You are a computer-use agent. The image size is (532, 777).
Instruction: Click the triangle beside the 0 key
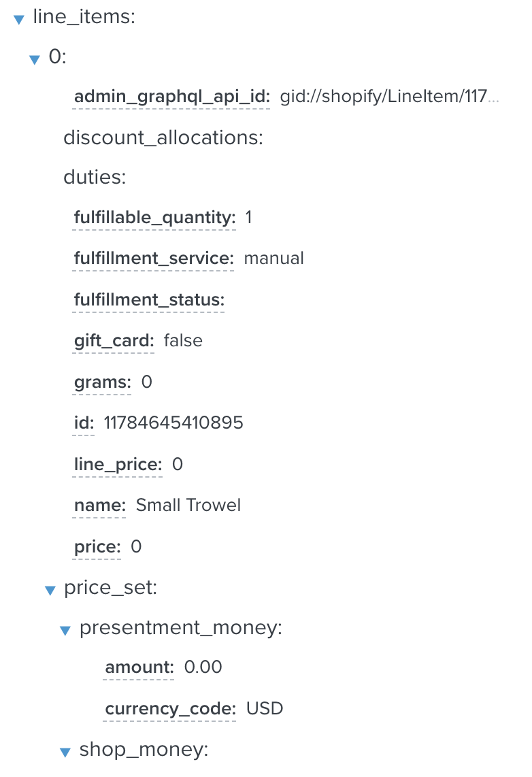pyautogui.click(x=34, y=59)
